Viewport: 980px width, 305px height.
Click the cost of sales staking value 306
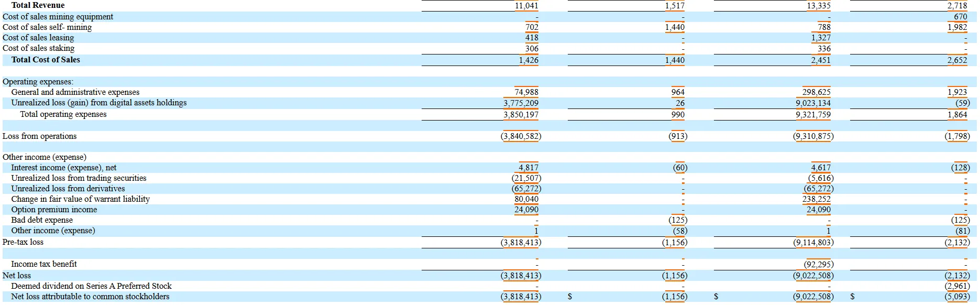[x=532, y=49]
